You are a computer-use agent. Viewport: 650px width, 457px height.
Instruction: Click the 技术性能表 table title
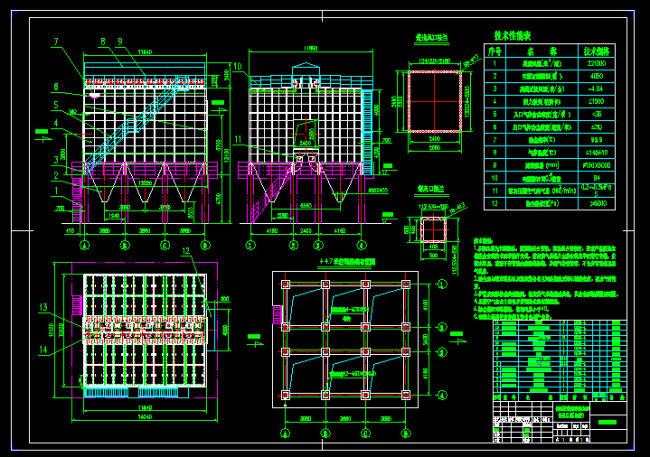pos(512,36)
